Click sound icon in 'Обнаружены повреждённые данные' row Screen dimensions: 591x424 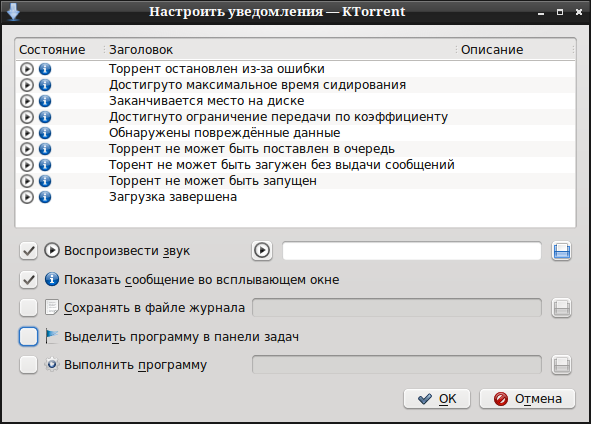click(x=27, y=133)
